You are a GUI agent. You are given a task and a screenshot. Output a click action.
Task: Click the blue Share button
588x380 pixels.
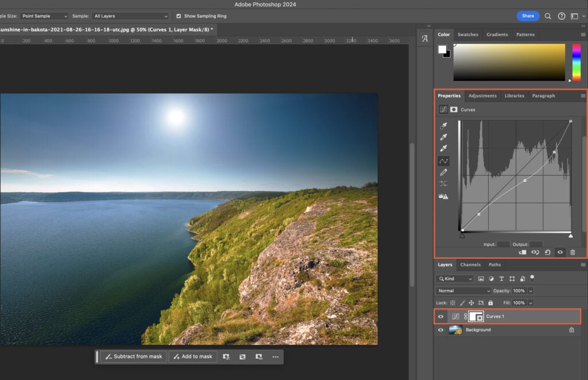527,16
